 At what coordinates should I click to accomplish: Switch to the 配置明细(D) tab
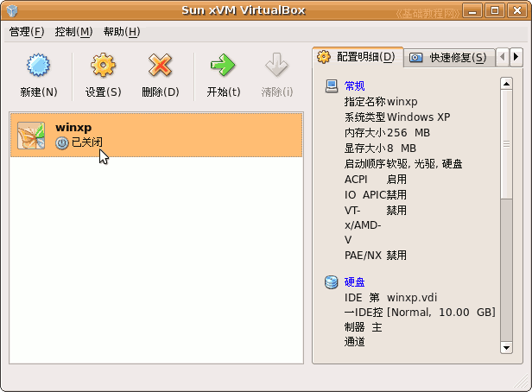click(358, 57)
